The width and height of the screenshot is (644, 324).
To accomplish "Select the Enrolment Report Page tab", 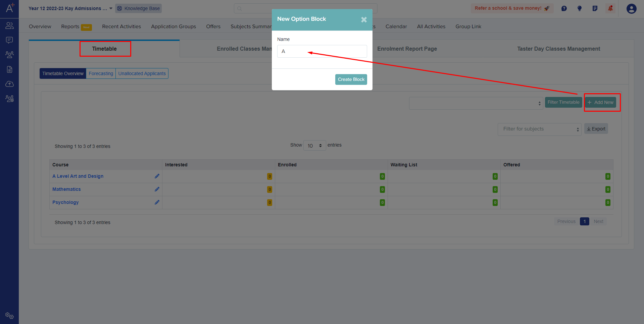I will (407, 49).
